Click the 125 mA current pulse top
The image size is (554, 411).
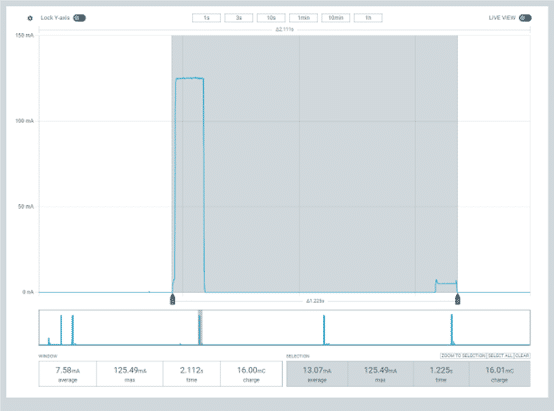(189, 78)
